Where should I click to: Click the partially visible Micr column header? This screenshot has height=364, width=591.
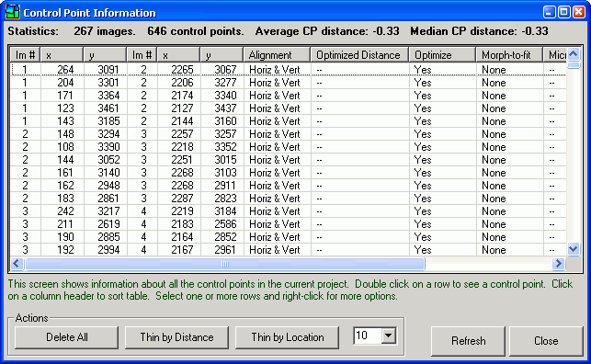pos(555,55)
